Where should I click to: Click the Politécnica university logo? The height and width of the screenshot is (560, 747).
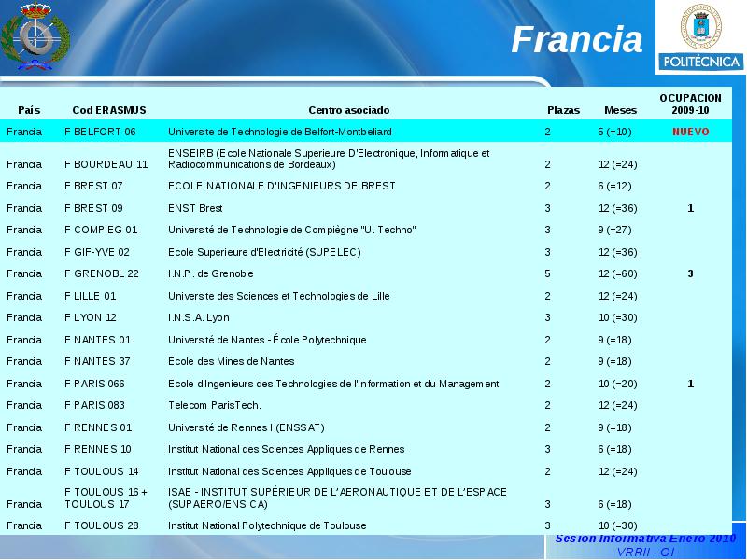click(700, 36)
